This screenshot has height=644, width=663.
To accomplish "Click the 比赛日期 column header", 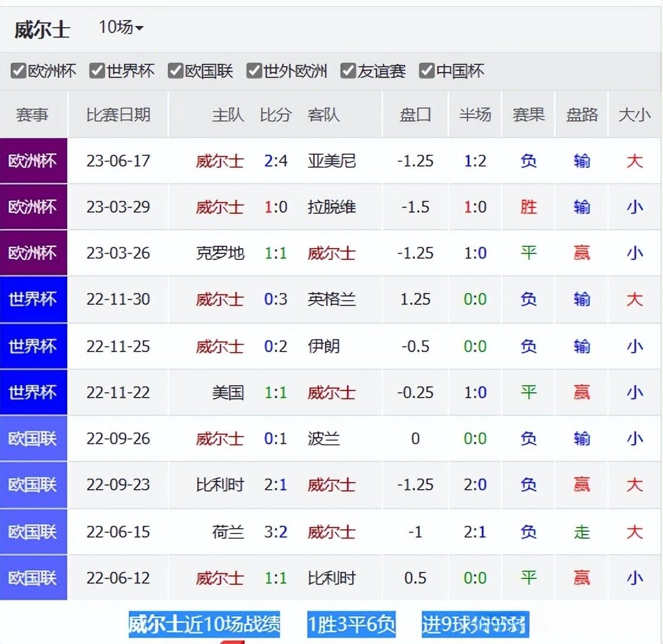I will click(118, 115).
